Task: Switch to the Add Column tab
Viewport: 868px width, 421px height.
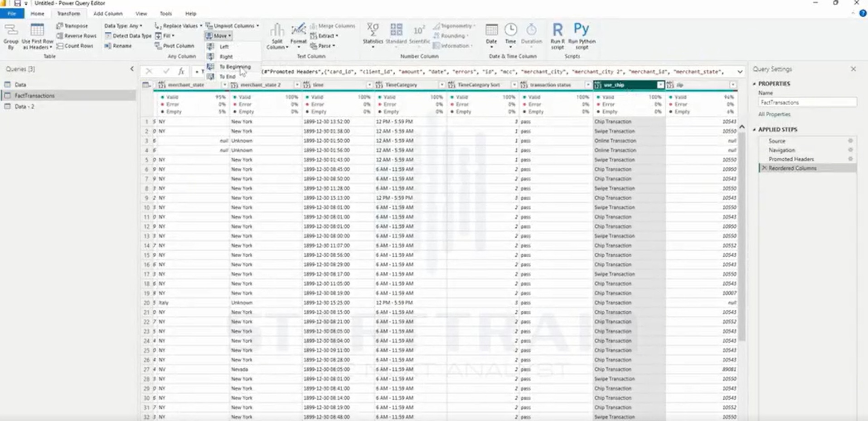Action: click(x=108, y=14)
